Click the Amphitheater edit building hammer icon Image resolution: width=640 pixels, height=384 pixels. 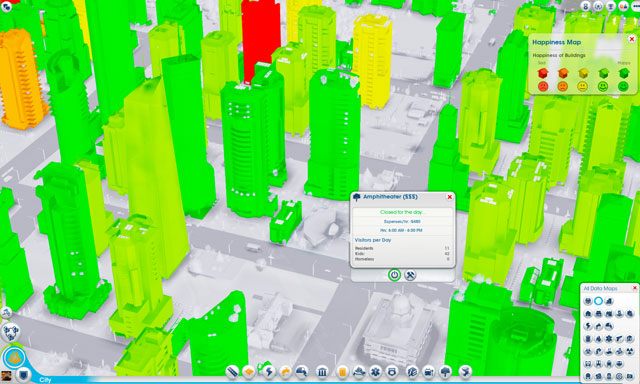410,275
